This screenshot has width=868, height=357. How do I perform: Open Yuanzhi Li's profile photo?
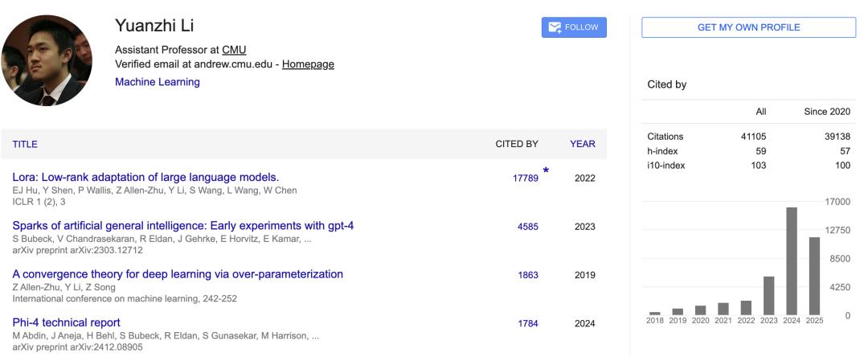point(47,61)
